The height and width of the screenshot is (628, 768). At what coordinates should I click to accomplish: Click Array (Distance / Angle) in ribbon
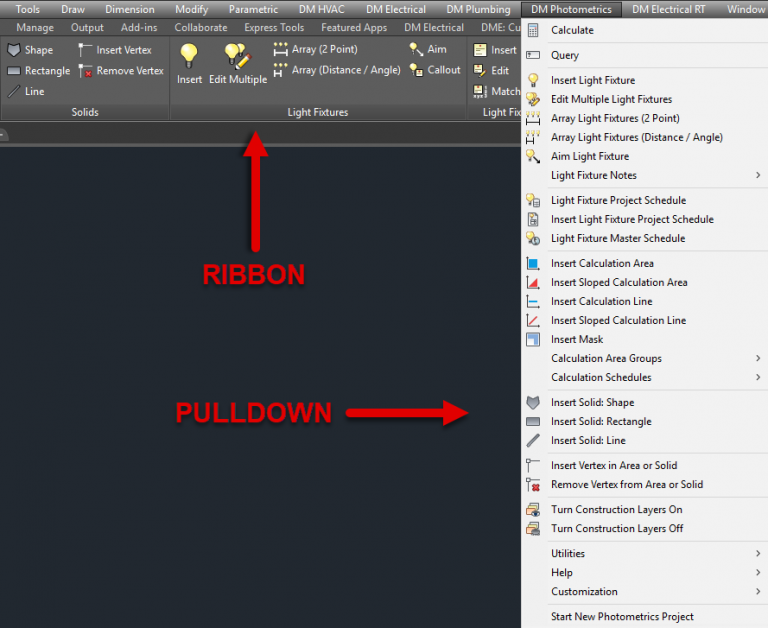337,70
